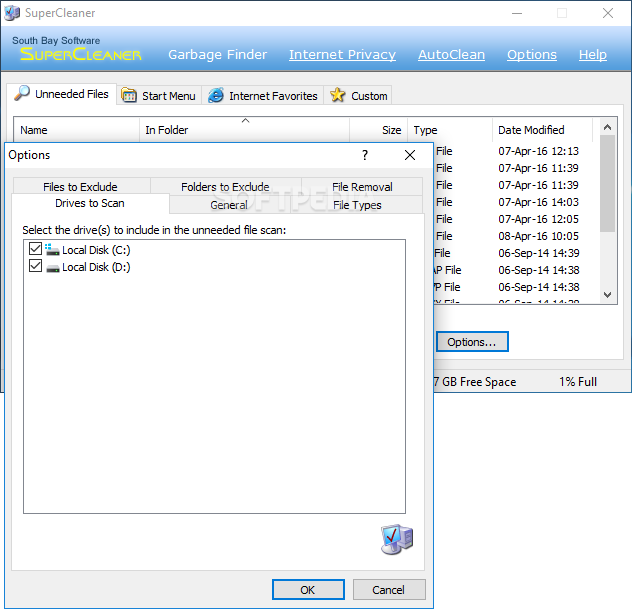632x609 pixels.
Task: Switch to Files to Exclude tab
Action: pos(80,187)
